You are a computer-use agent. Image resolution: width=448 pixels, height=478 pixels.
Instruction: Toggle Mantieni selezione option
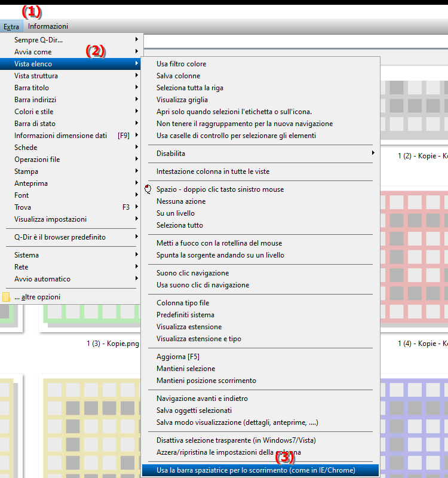(260, 369)
